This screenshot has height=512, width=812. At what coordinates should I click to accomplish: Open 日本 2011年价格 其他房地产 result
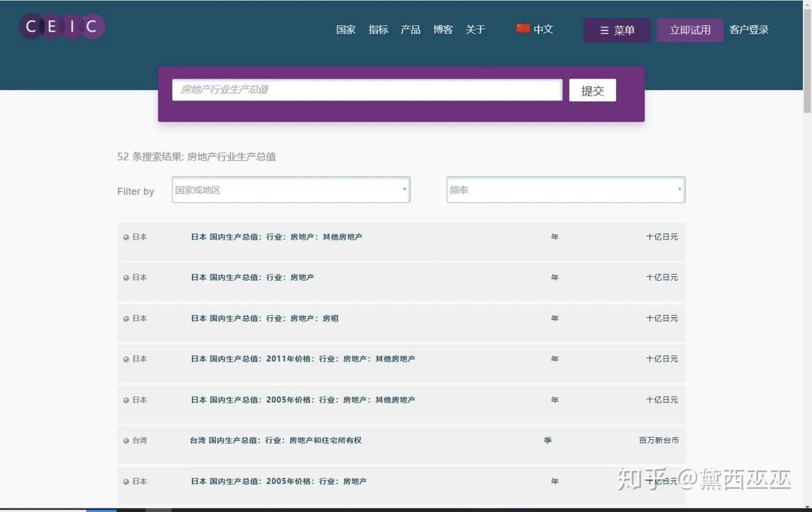click(303, 359)
